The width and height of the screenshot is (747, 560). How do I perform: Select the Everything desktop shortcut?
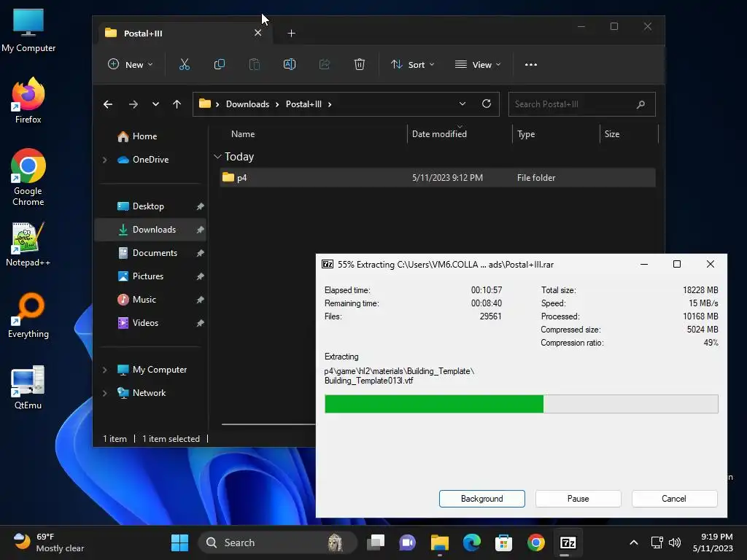(28, 315)
